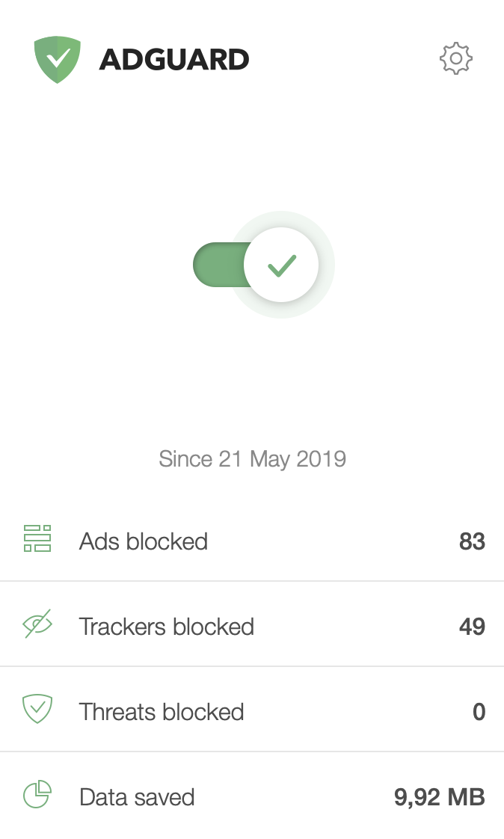The height and width of the screenshot is (839, 504).
Task: Click the letter G in ADGUARD title
Action: [153, 60]
